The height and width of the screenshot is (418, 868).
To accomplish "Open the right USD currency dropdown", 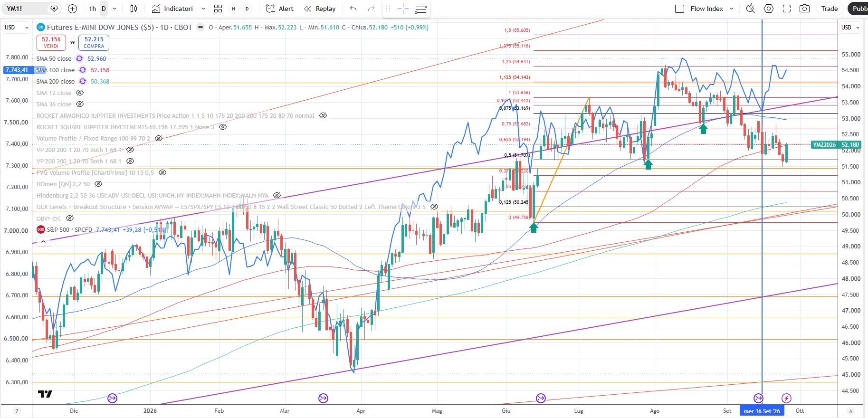I will tap(850, 28).
